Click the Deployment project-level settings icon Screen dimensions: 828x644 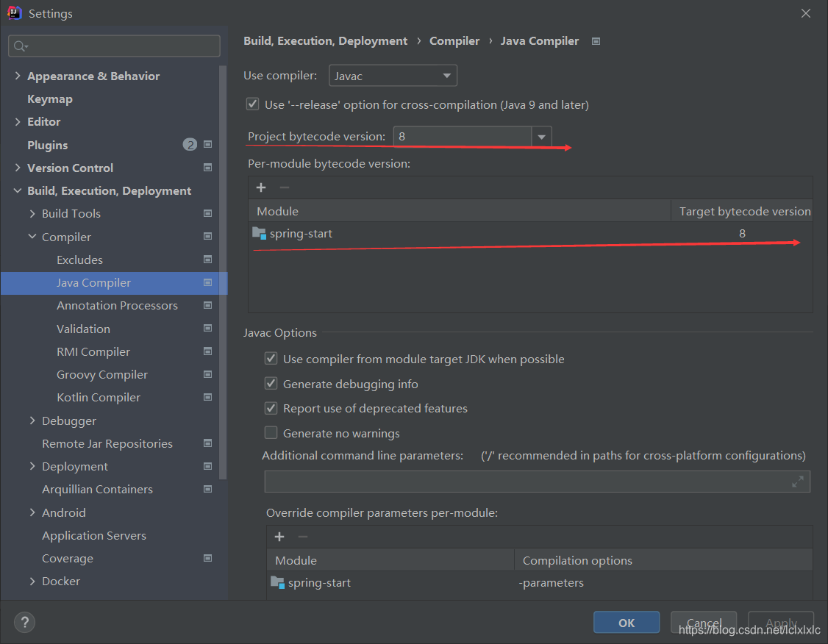point(207,466)
